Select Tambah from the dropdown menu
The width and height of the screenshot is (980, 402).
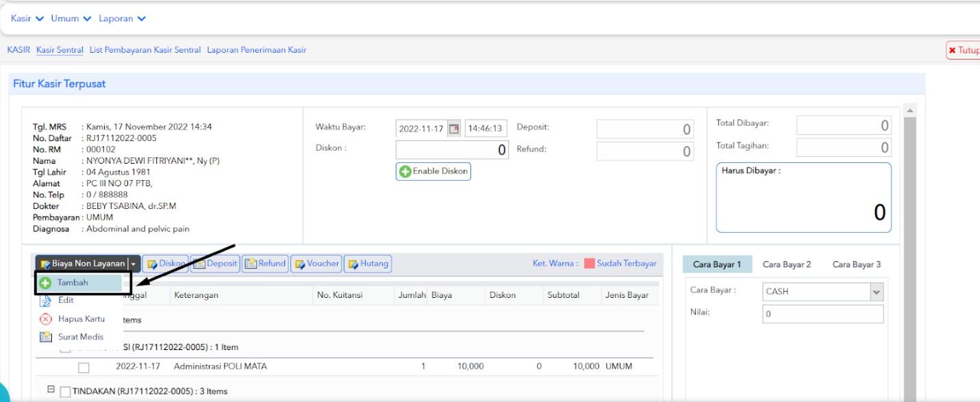79,282
